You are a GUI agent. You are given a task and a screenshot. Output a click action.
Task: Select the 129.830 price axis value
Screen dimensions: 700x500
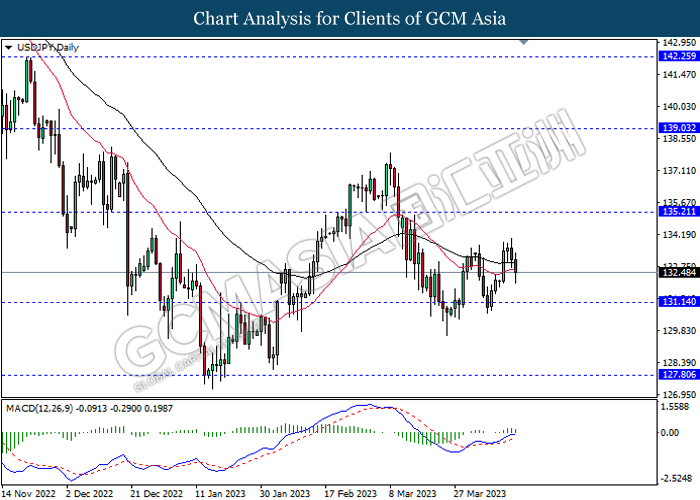[x=679, y=331]
